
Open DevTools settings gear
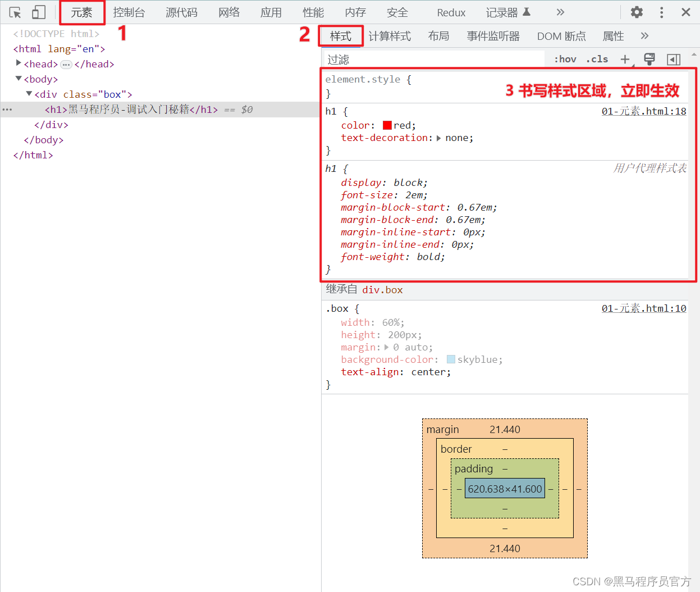637,12
